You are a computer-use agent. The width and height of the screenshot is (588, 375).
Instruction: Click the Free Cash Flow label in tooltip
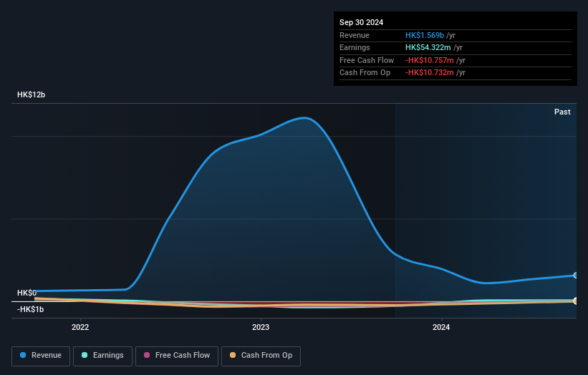point(367,60)
